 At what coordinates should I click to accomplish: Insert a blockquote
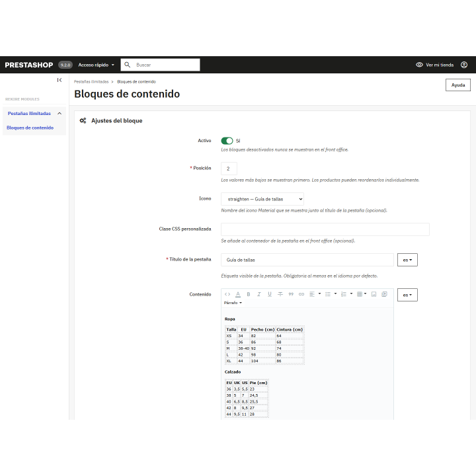pos(291,294)
